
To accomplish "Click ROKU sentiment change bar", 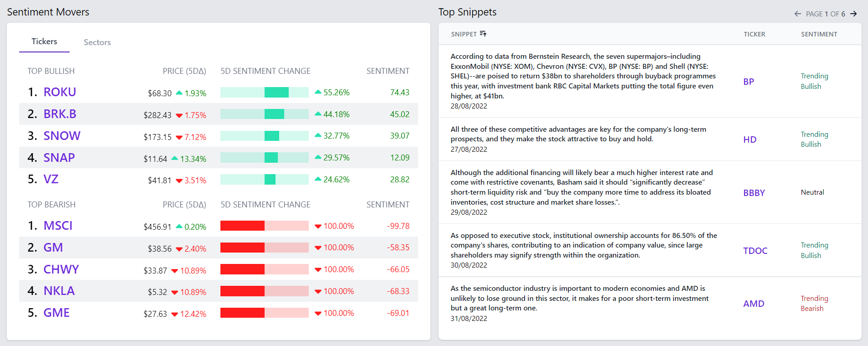I will [x=265, y=93].
